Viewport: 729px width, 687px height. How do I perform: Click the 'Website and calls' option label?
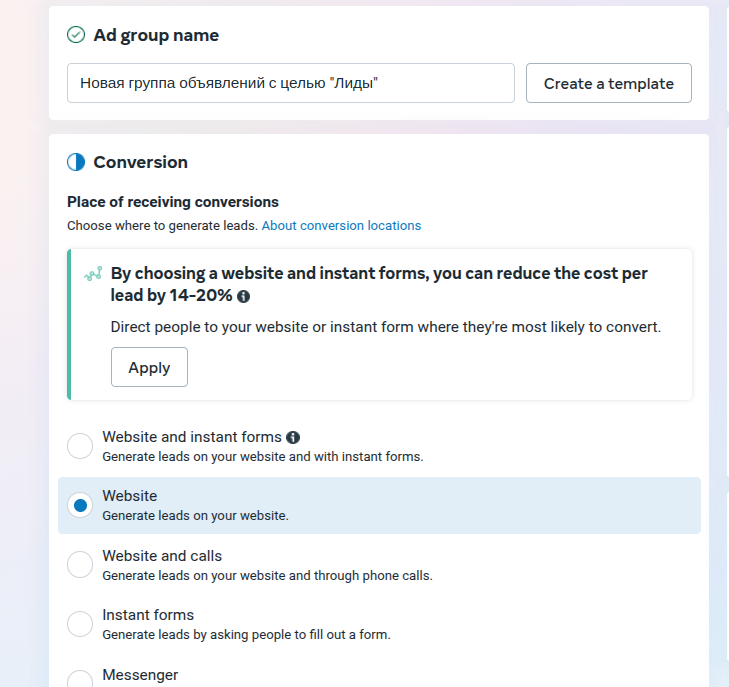coord(162,556)
